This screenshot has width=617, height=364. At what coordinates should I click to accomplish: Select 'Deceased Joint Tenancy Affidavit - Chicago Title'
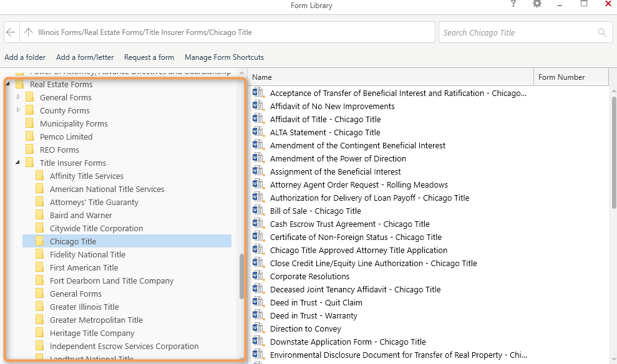356,289
